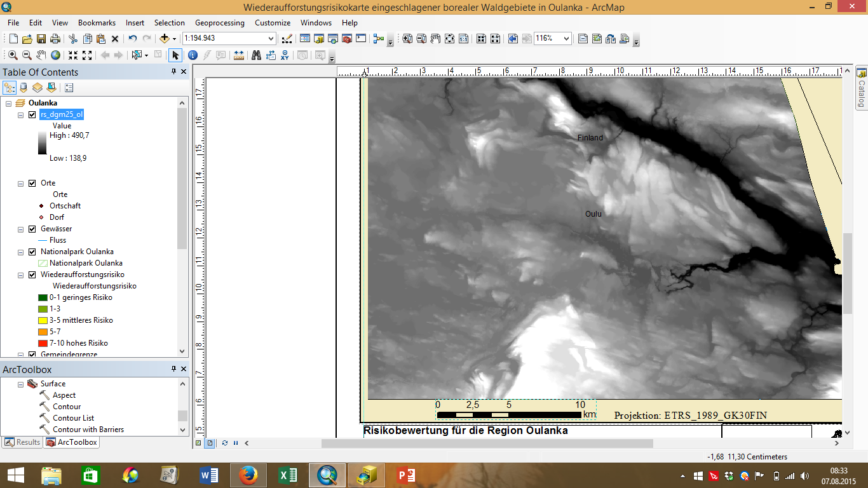Click the Add Data button
This screenshot has height=488, width=868.
[164, 39]
